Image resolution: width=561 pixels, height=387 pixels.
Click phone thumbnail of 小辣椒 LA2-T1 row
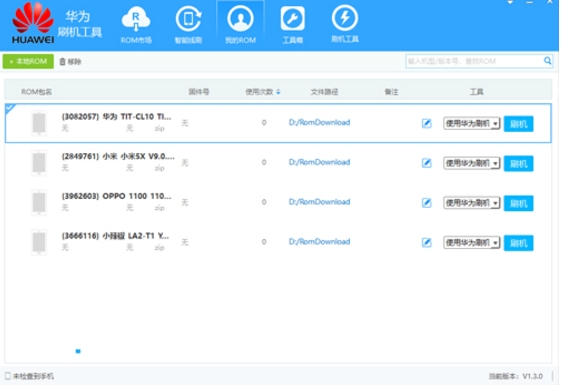tap(39, 242)
